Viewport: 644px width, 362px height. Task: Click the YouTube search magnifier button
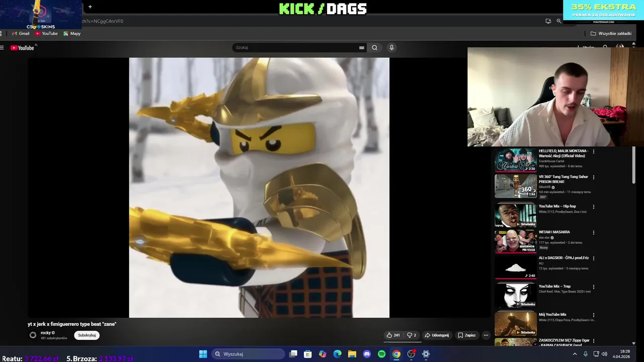(374, 48)
